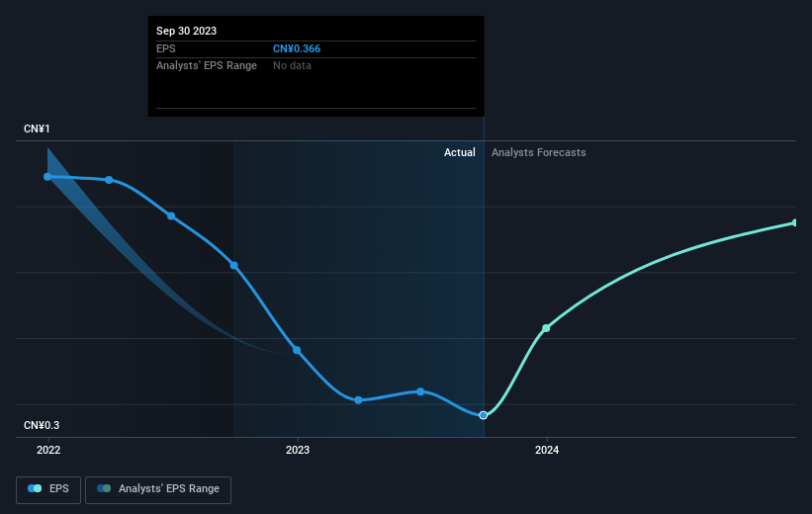Click the 2023 x-axis label
This screenshot has height=514, width=812.
pyautogui.click(x=298, y=450)
